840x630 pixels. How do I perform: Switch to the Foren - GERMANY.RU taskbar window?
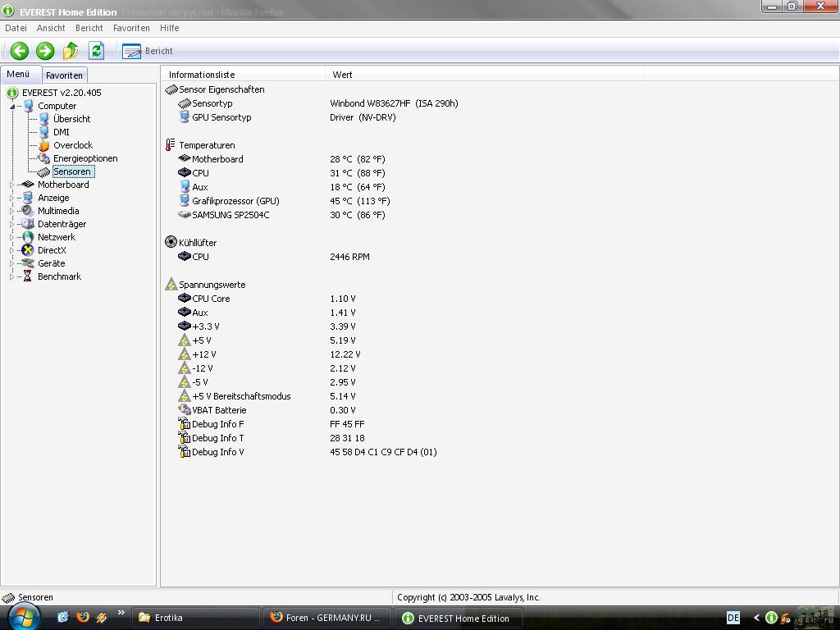(327, 618)
